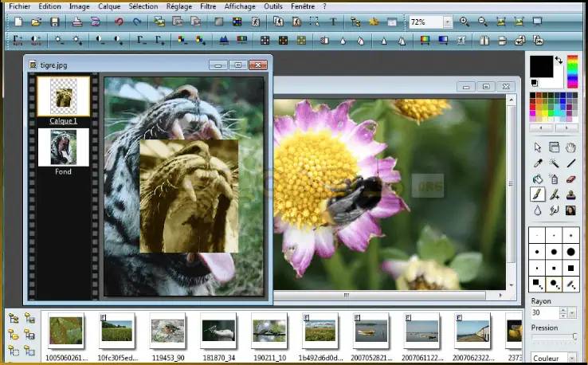588x365 pixels.
Task: Select the Line tool
Action: (570, 163)
